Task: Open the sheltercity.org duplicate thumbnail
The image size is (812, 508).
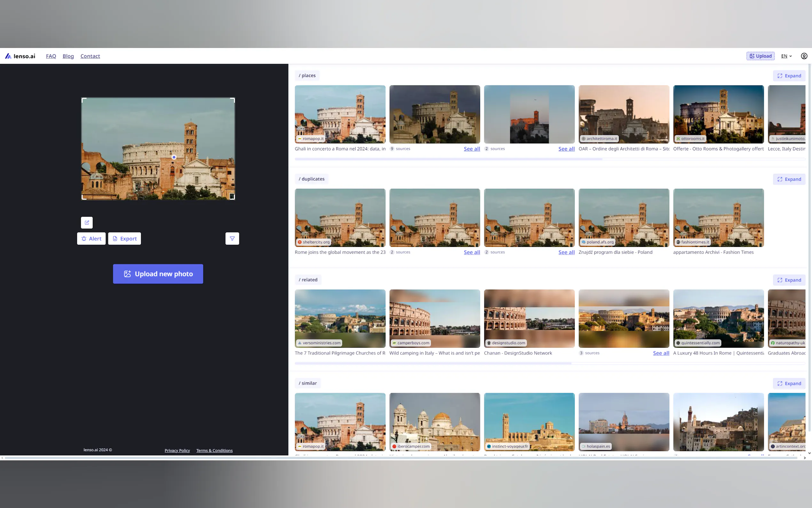Action: click(340, 218)
